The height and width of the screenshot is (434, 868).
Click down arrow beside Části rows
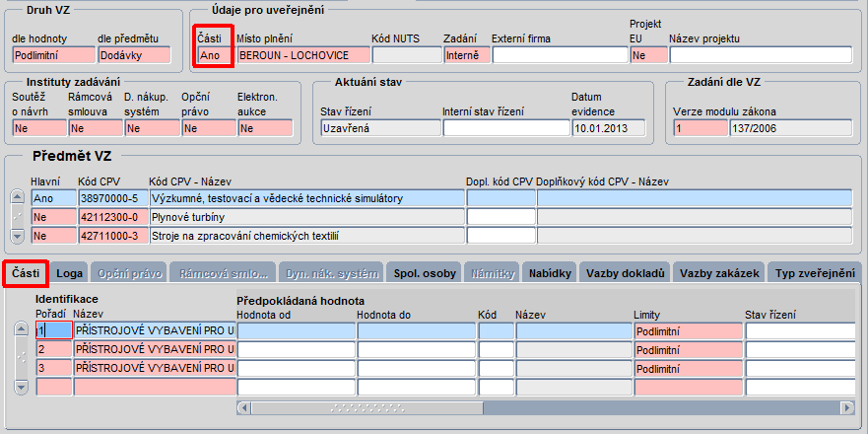pyautogui.click(x=21, y=388)
